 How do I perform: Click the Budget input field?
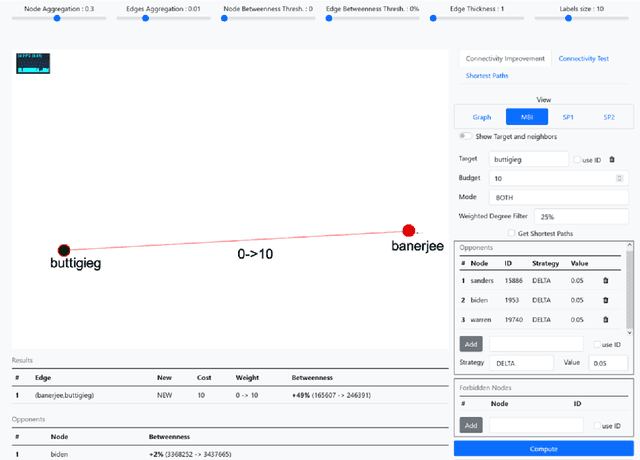pos(558,178)
